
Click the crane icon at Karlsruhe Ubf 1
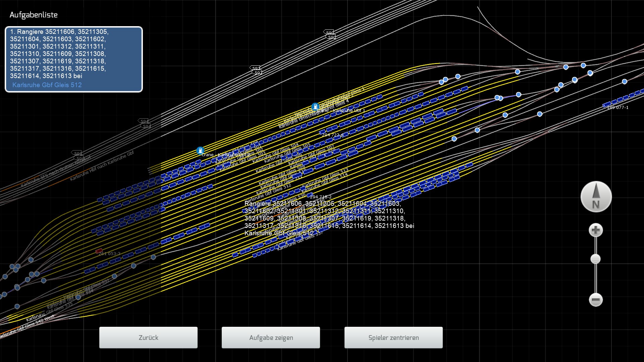pyautogui.click(x=315, y=107)
